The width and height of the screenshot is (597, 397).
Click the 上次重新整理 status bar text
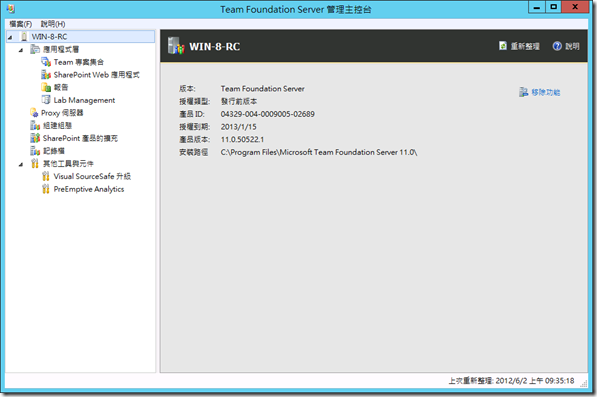511,381
